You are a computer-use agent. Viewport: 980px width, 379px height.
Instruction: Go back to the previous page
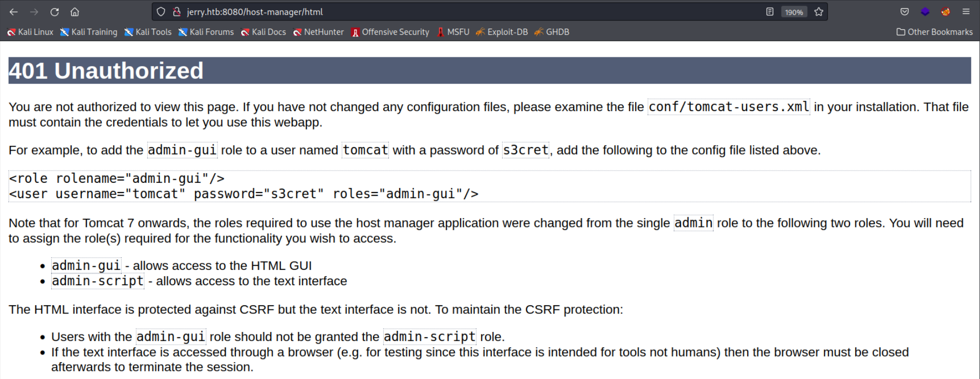pos(14,12)
